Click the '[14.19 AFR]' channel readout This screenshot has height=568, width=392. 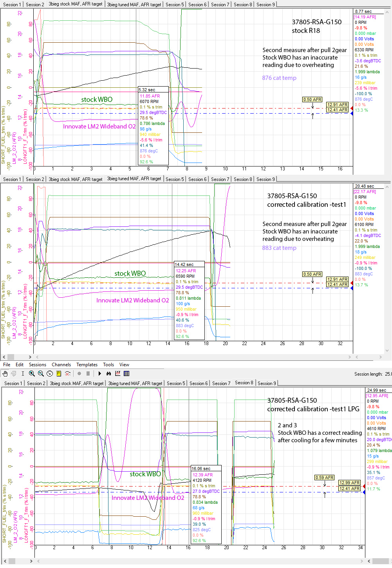[365, 17]
